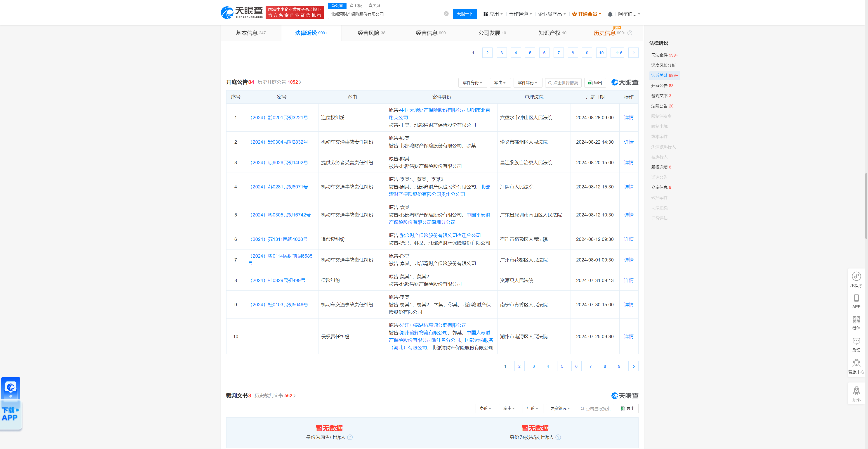Image resolution: width=868 pixels, height=449 pixels.
Task: Switch to the 公司发展 tab
Action: 492,33
